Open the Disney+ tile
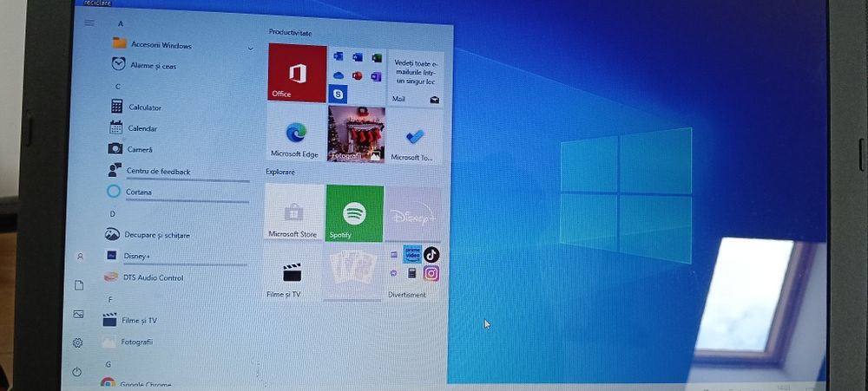Screen dimensions: 868x391 413,215
